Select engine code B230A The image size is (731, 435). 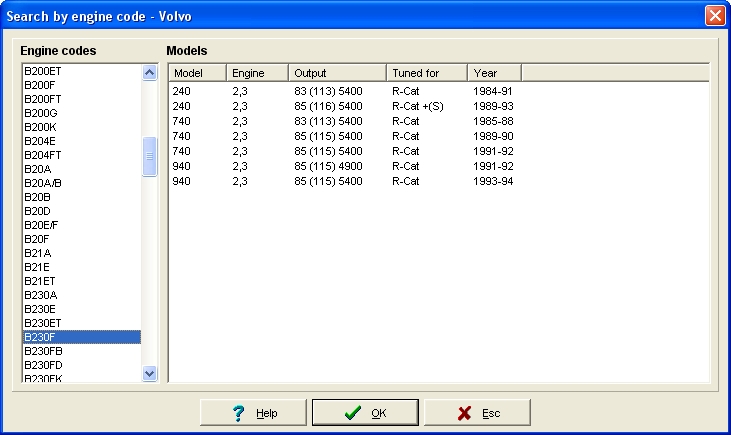pos(82,295)
